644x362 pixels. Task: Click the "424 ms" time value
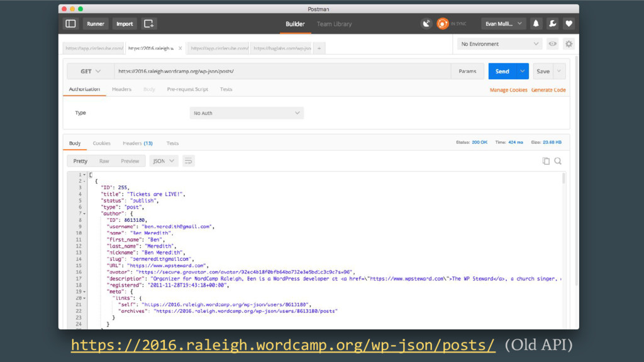pyautogui.click(x=516, y=143)
